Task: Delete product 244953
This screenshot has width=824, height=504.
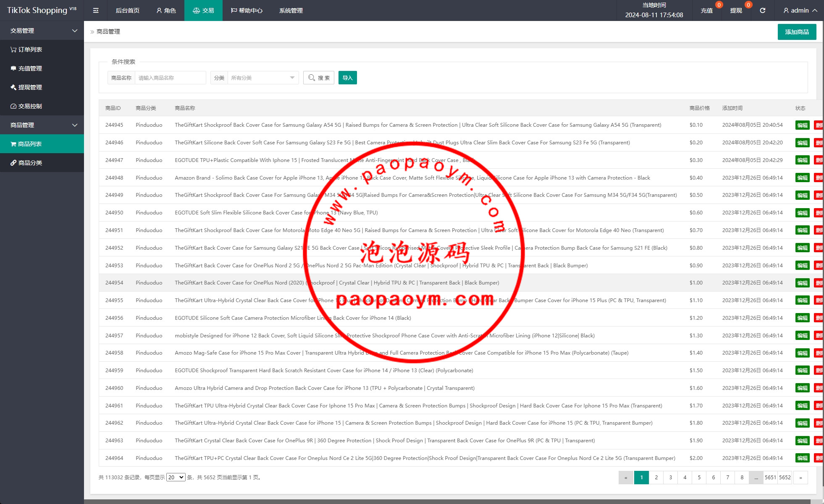Action: point(819,266)
